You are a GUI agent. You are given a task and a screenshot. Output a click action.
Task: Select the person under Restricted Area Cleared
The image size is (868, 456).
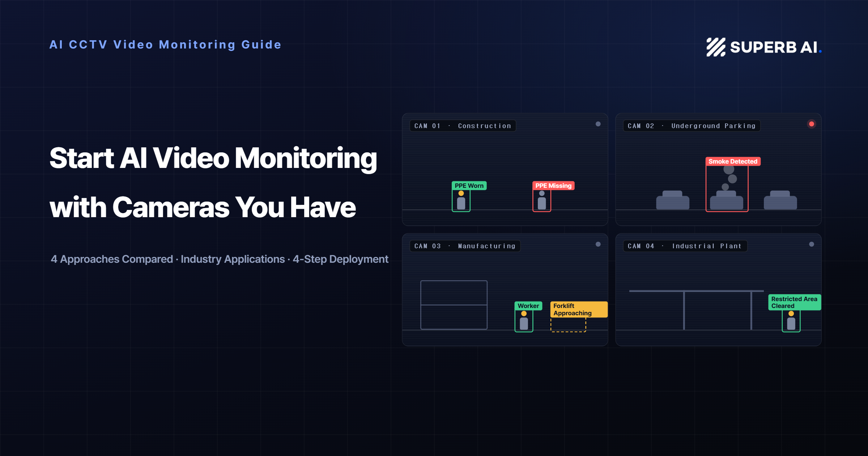pos(791,320)
